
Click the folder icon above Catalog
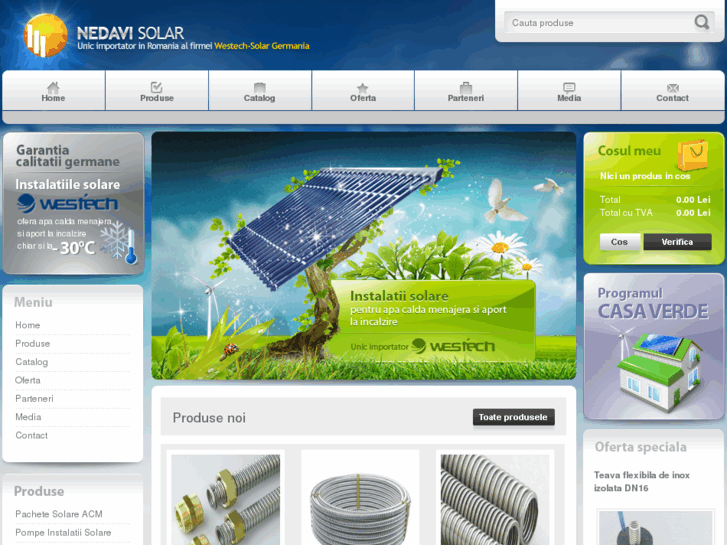[260, 87]
